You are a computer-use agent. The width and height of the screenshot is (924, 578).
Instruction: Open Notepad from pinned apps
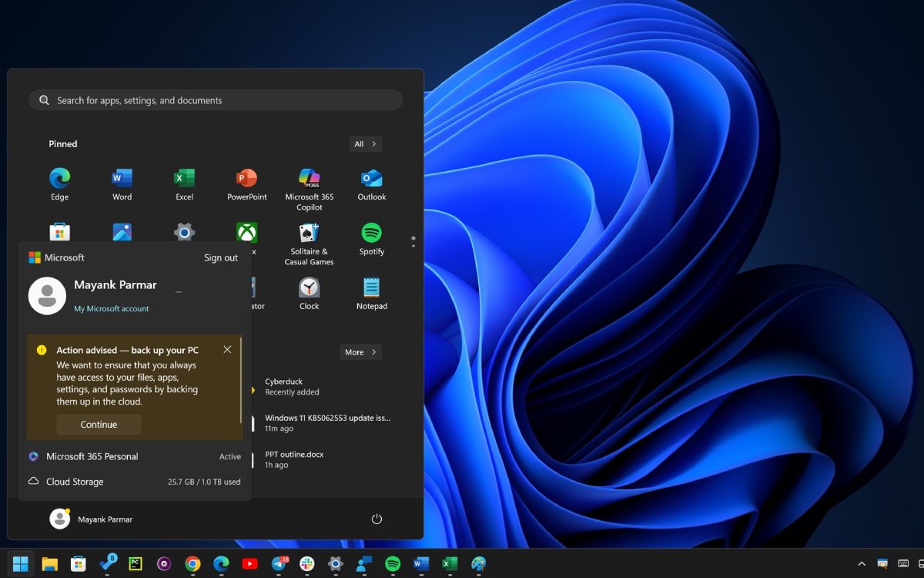[371, 293]
